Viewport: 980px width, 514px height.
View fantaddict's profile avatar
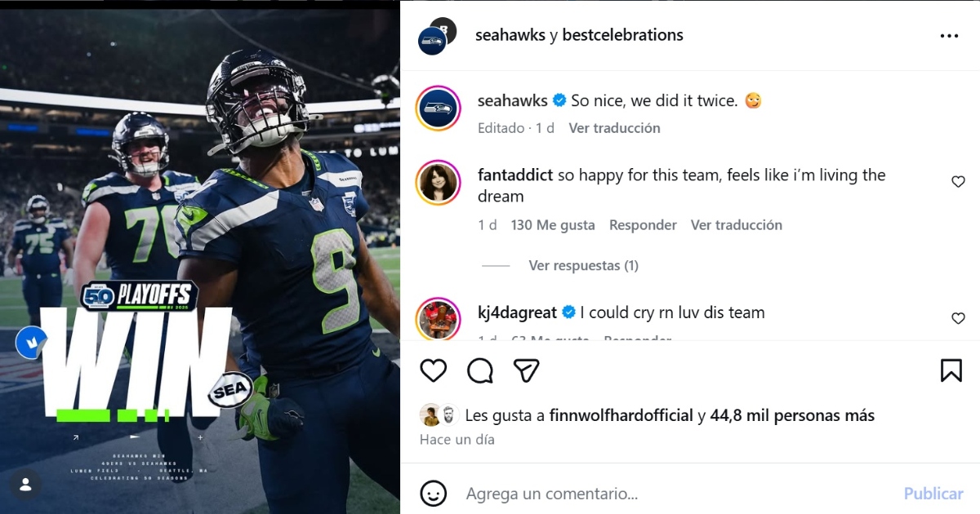pyautogui.click(x=439, y=182)
